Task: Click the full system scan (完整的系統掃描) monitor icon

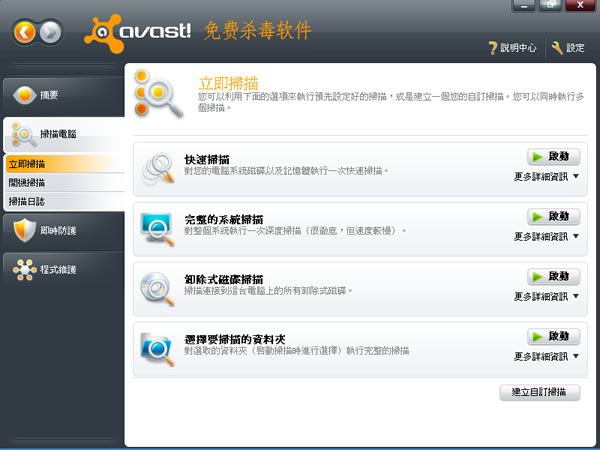Action: pyautogui.click(x=159, y=226)
